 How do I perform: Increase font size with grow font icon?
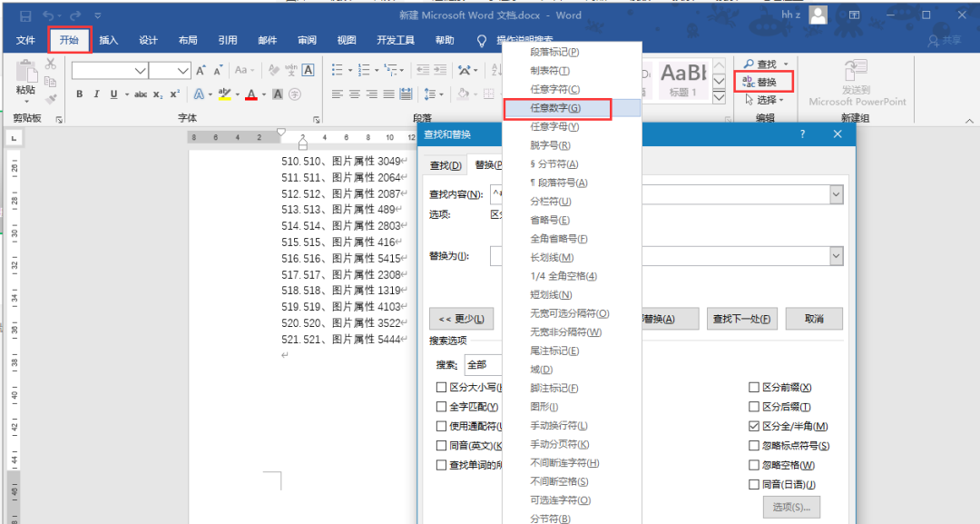201,71
